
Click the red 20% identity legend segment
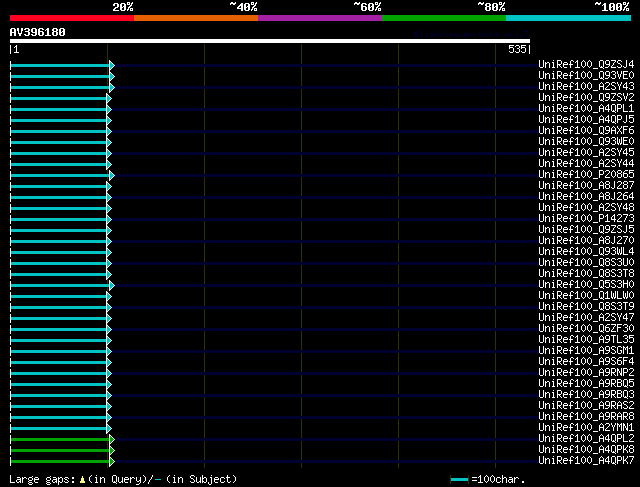tap(72, 18)
